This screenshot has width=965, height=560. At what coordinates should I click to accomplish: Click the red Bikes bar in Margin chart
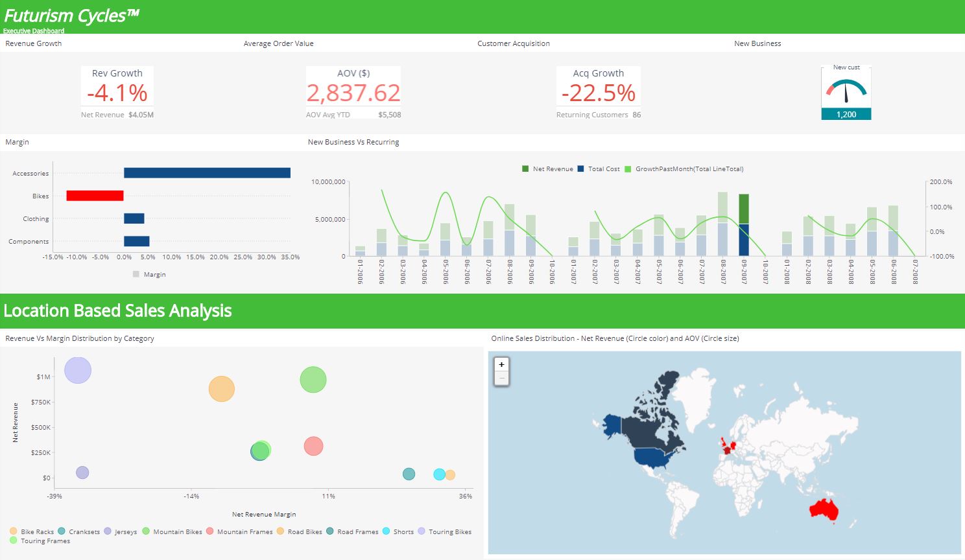coord(95,194)
